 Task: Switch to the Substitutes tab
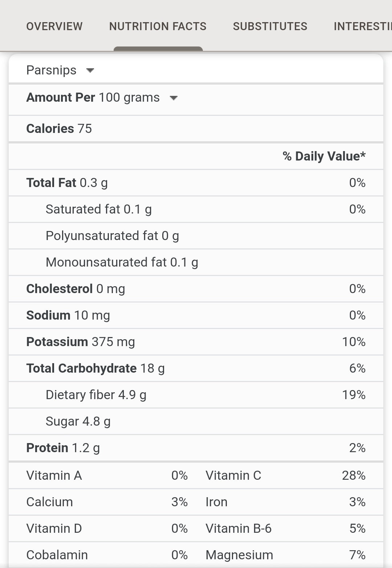pyautogui.click(x=270, y=26)
